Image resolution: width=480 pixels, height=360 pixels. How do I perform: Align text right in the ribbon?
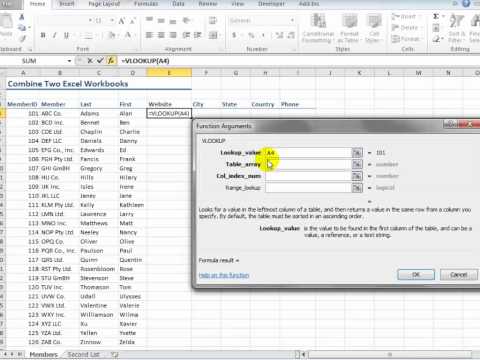(173, 35)
